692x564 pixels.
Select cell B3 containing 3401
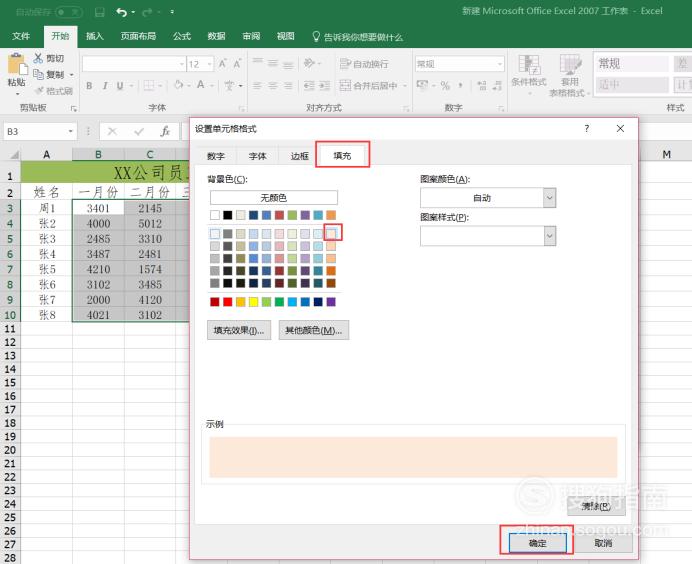98,208
